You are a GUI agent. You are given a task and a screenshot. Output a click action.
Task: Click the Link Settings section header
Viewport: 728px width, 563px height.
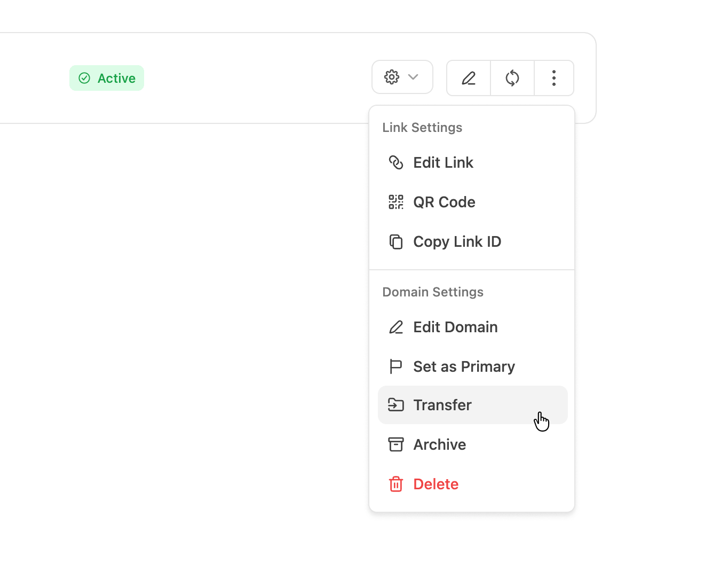[422, 128]
